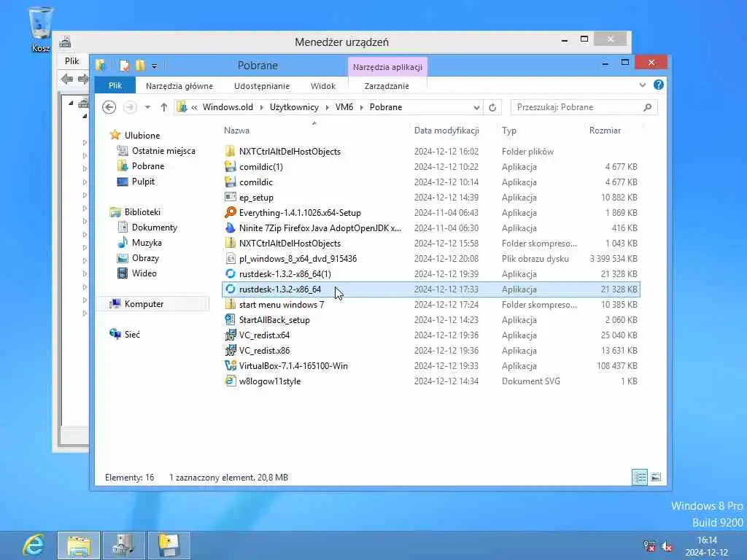Open the Zarządzanie ribbon tab
747x560 pixels.
(x=387, y=86)
